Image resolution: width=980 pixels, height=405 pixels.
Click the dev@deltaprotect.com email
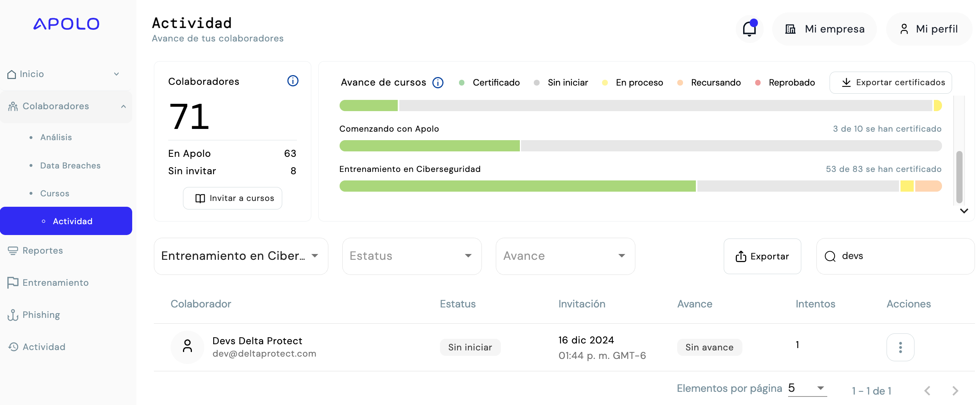click(264, 354)
